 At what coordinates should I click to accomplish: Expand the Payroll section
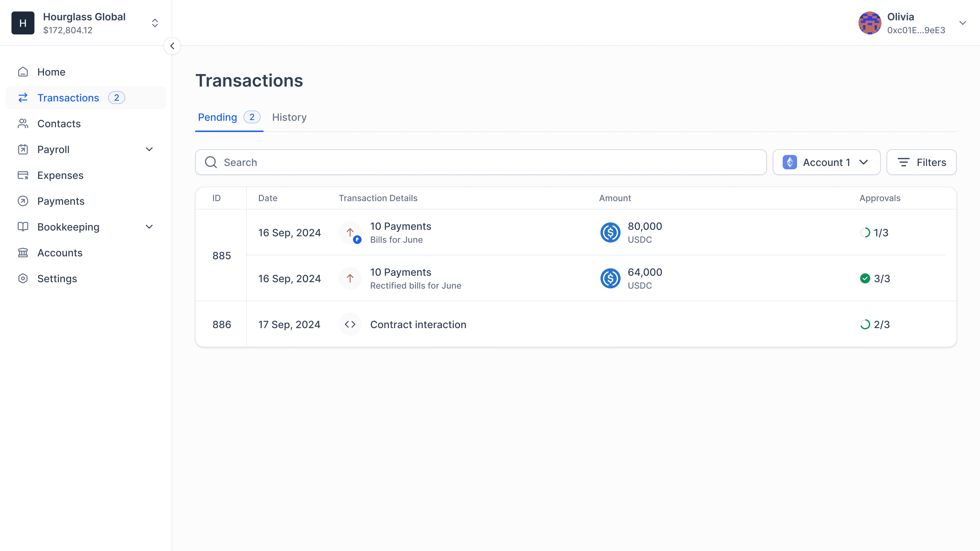tap(149, 149)
